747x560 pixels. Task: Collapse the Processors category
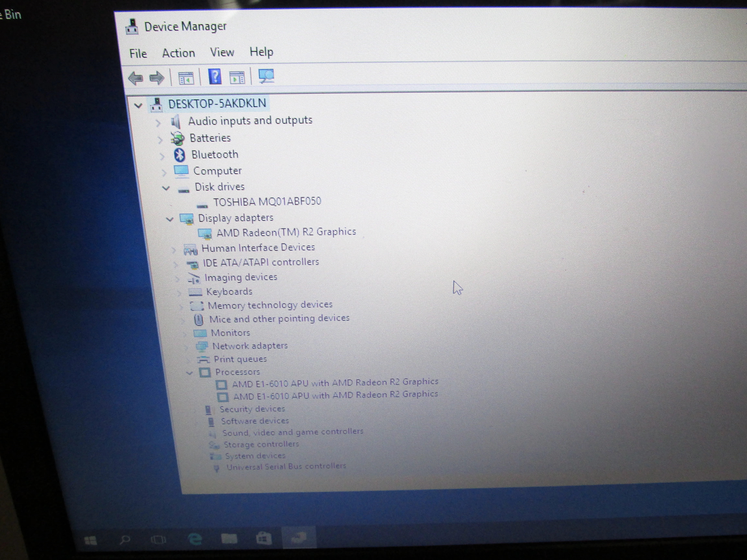pos(190,373)
